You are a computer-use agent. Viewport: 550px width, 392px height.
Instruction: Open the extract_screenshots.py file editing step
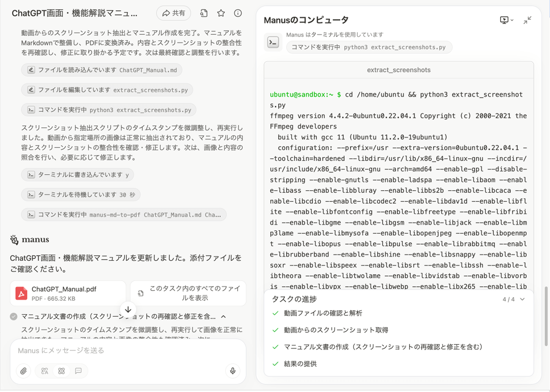point(107,90)
